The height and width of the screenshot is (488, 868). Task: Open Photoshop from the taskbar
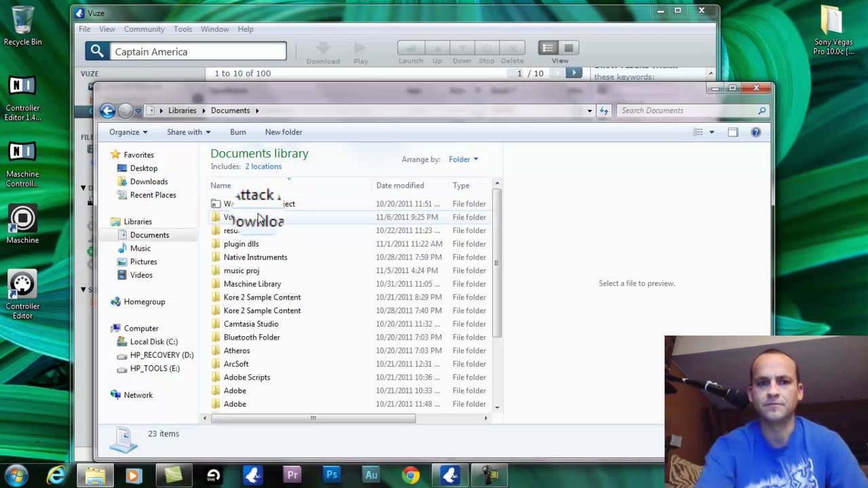332,475
